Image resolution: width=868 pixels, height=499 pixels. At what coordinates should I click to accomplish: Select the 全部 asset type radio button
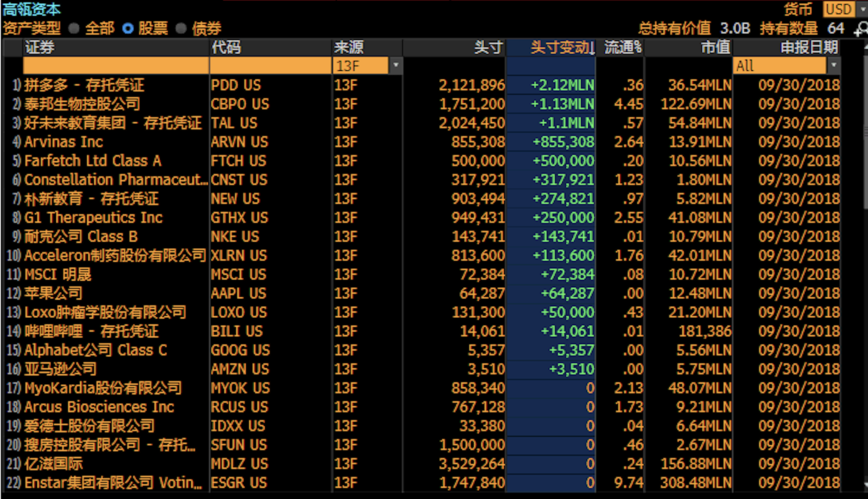[74, 28]
